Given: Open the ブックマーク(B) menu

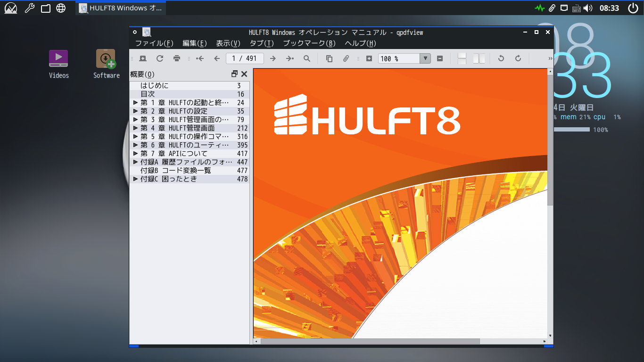Looking at the screenshot, I should click(x=309, y=43).
